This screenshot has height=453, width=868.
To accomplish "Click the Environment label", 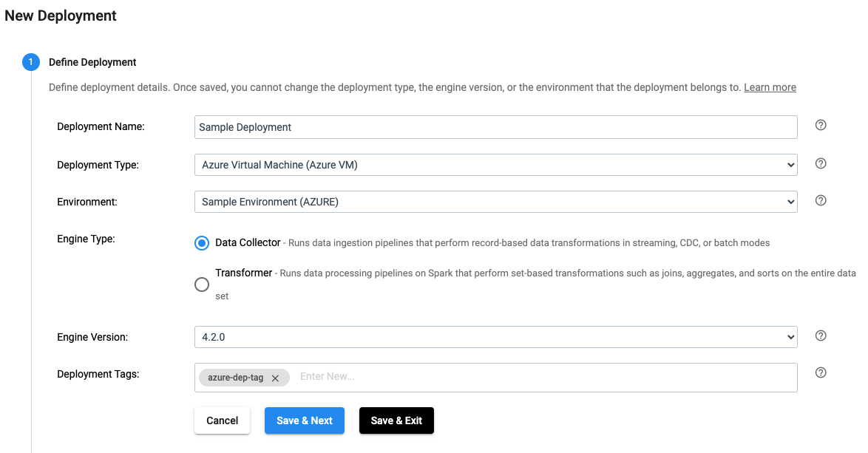I will (87, 202).
